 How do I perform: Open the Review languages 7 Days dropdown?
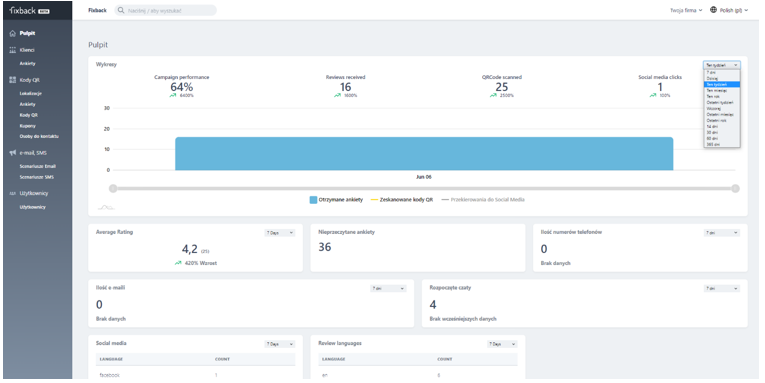click(x=502, y=344)
